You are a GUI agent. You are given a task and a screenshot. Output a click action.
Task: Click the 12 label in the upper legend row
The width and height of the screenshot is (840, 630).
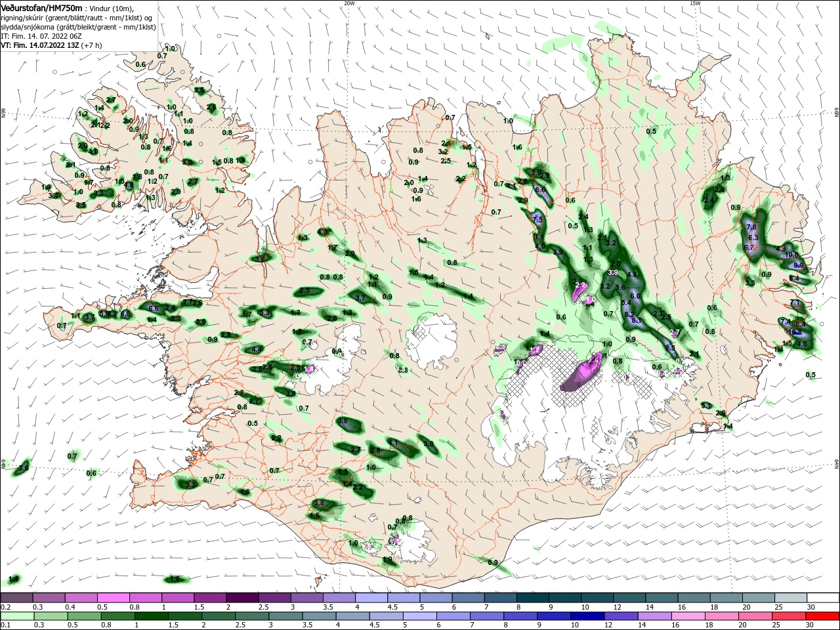click(616, 607)
